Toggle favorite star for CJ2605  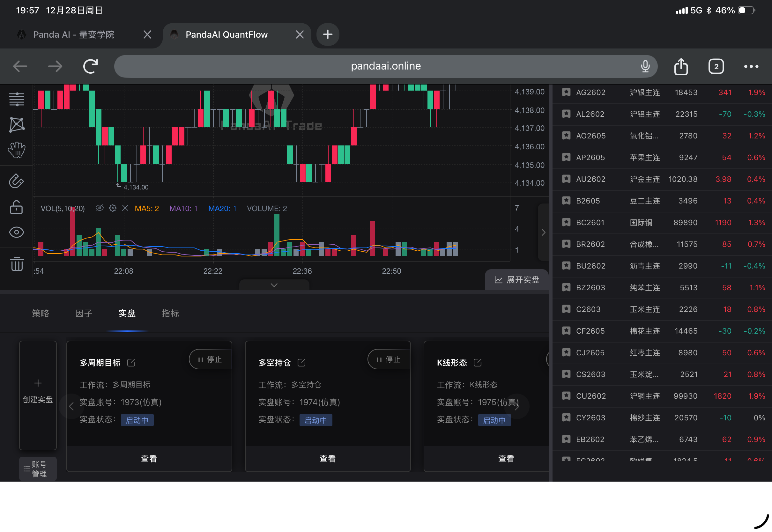[x=566, y=352]
